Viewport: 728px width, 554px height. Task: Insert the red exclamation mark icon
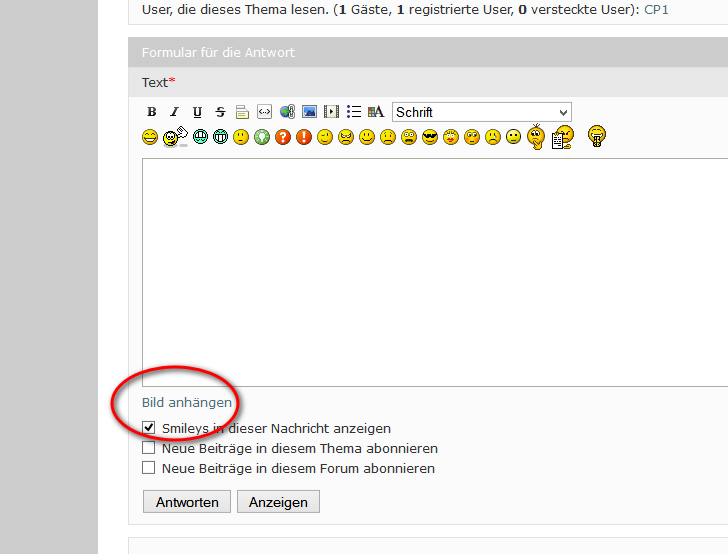coord(304,137)
